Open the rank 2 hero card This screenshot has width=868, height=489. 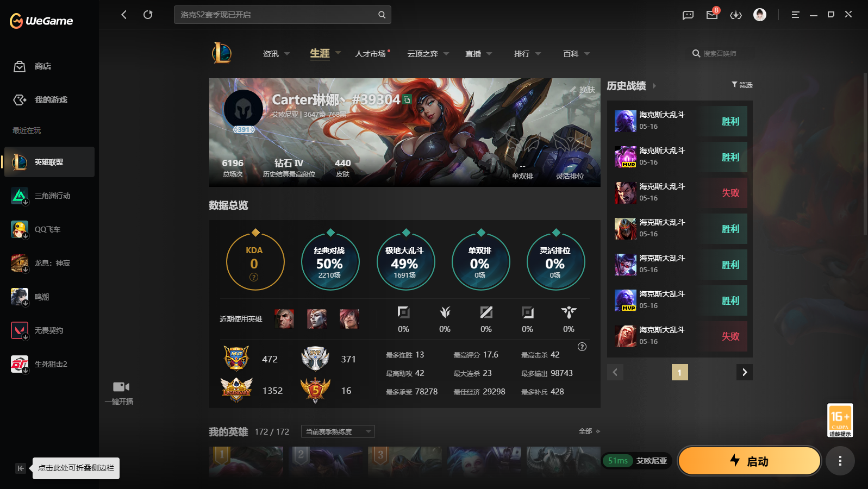tap(326, 462)
